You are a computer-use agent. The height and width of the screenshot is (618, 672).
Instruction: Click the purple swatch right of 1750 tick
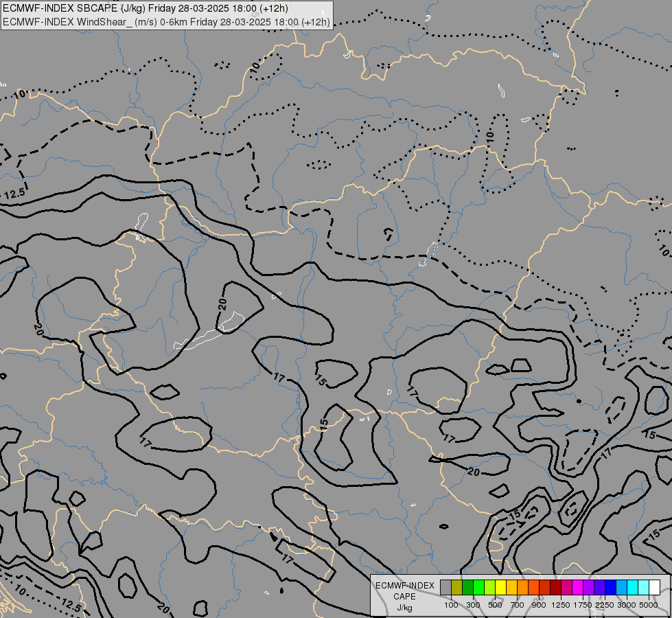(588, 588)
